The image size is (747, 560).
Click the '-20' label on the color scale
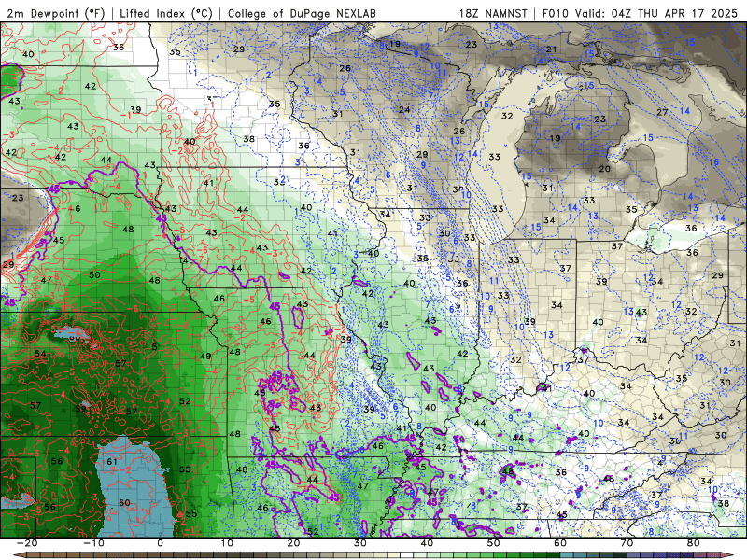point(27,543)
